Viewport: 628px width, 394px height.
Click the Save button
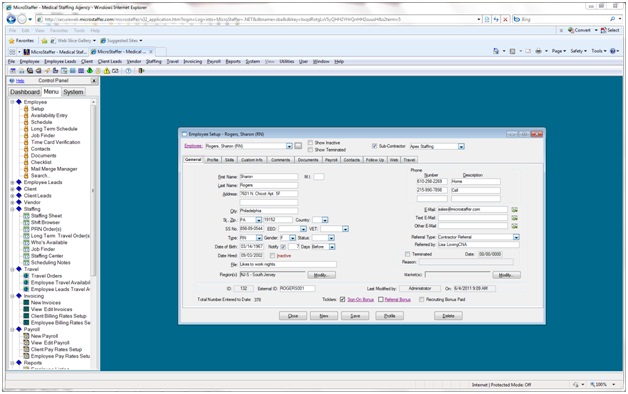(355, 316)
